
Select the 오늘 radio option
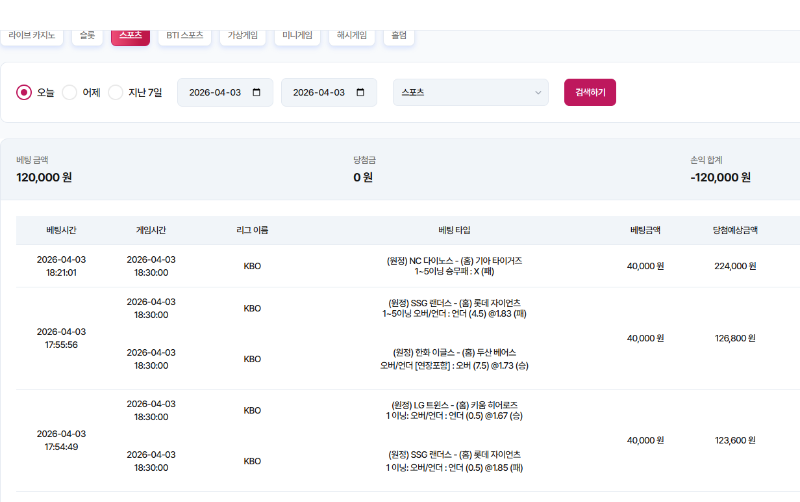point(24,93)
